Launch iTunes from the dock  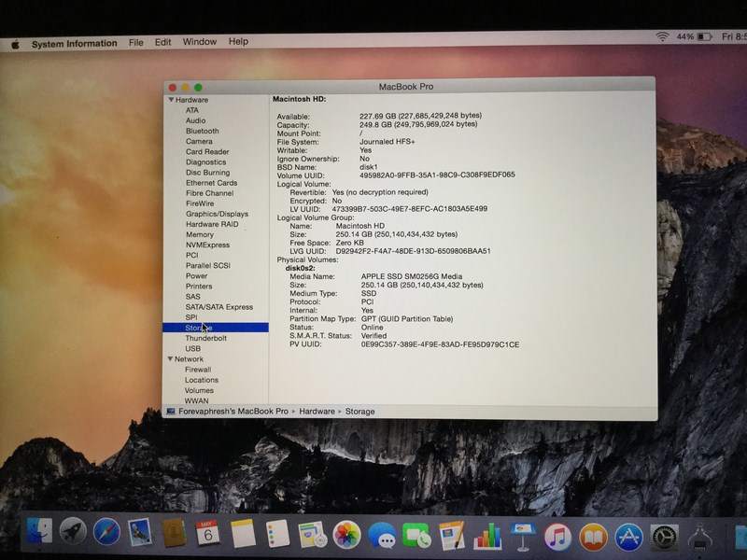[557, 536]
